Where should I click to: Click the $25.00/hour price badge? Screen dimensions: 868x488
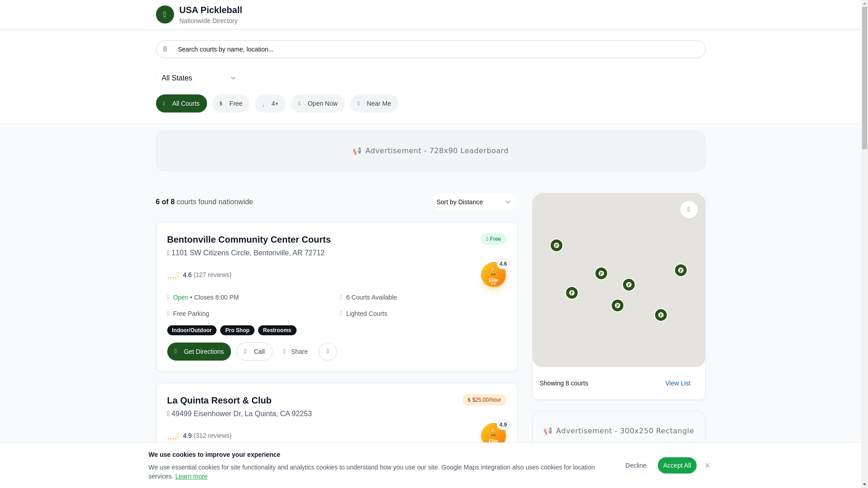point(484,400)
